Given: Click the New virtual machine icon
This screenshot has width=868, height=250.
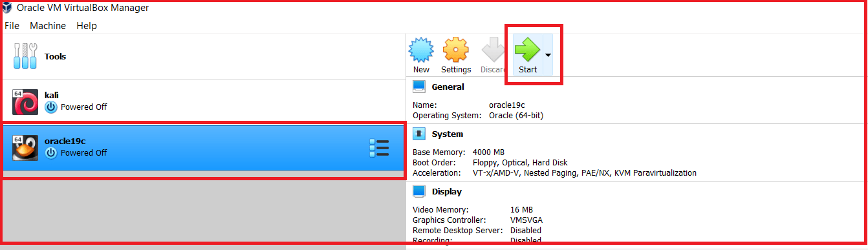Looking at the screenshot, I should (421, 50).
